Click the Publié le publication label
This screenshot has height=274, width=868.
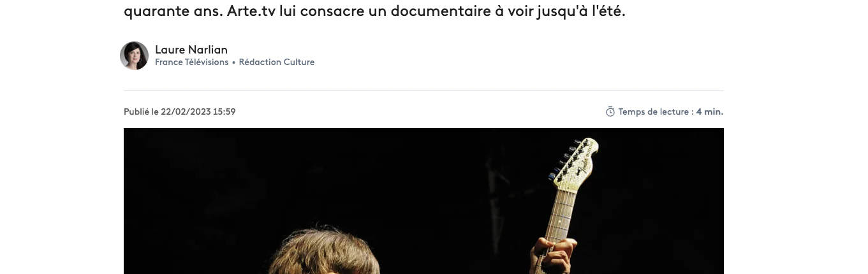(141, 112)
